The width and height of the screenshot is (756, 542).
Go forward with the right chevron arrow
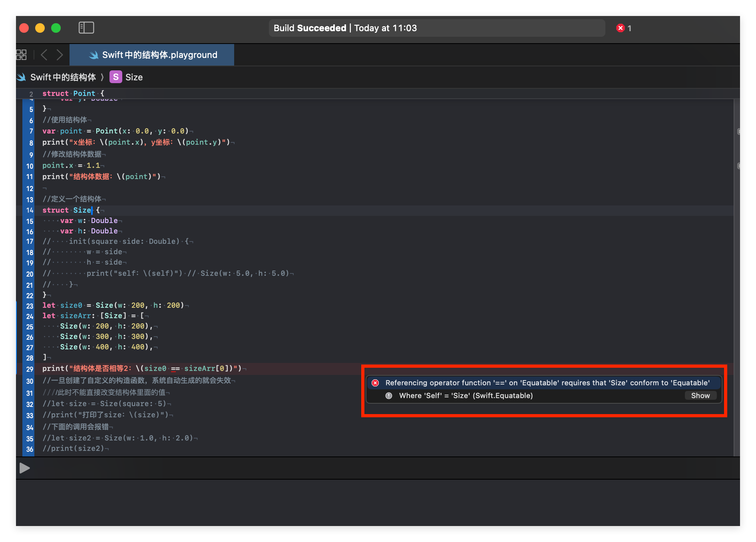point(60,55)
